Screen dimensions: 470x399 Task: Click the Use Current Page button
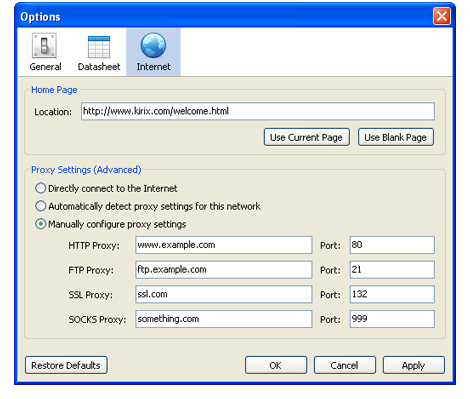tap(307, 137)
